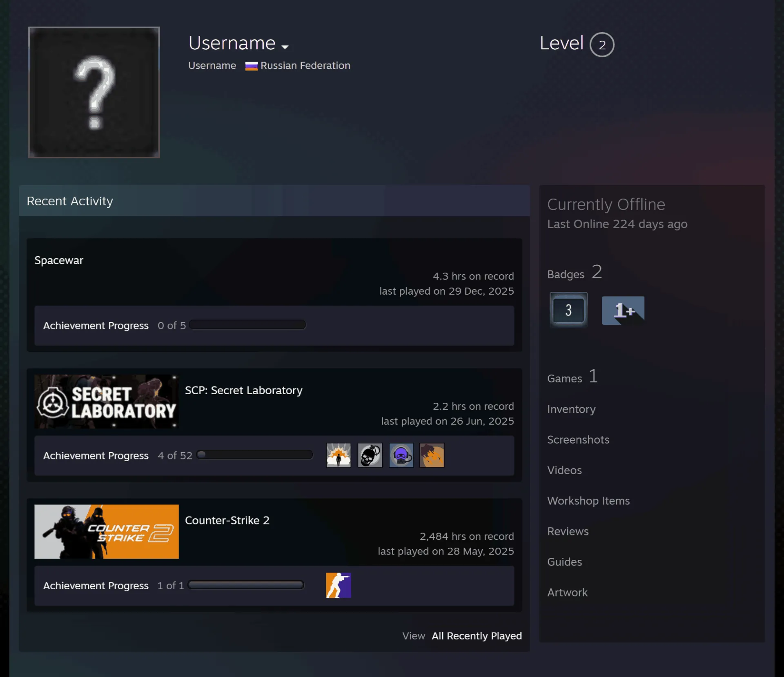Click the SCP achievement progress bar
The image size is (784, 677).
[x=254, y=455]
